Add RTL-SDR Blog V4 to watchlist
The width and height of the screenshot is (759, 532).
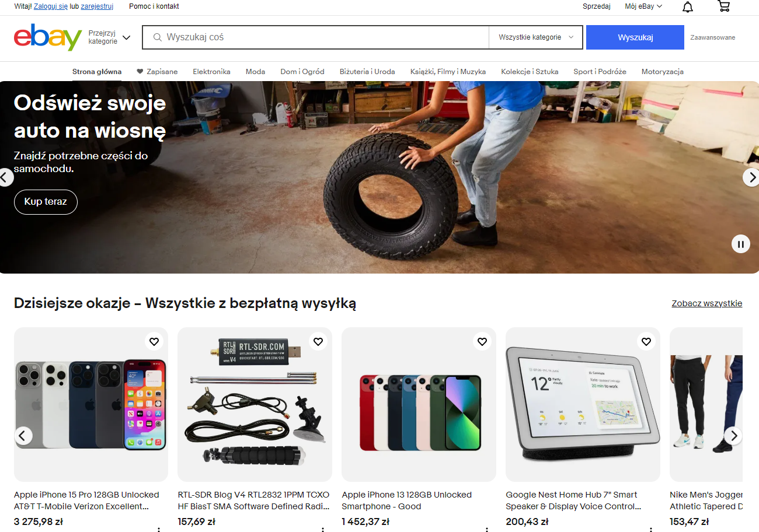point(318,342)
